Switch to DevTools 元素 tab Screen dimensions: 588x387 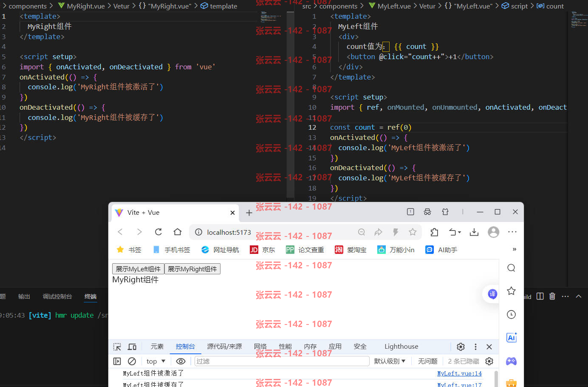pyautogui.click(x=157, y=347)
